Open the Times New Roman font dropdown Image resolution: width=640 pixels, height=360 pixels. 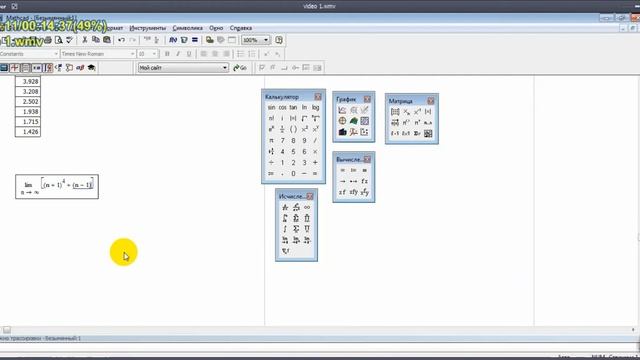click(132, 54)
